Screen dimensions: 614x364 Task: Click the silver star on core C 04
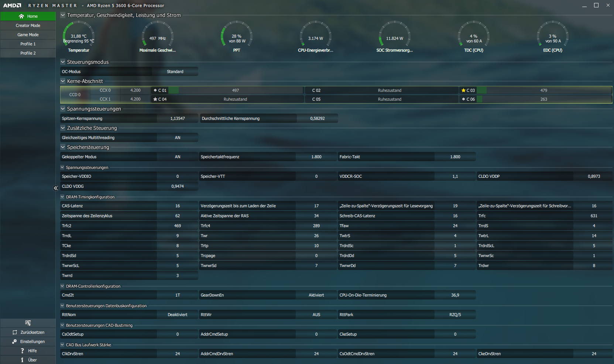155,99
